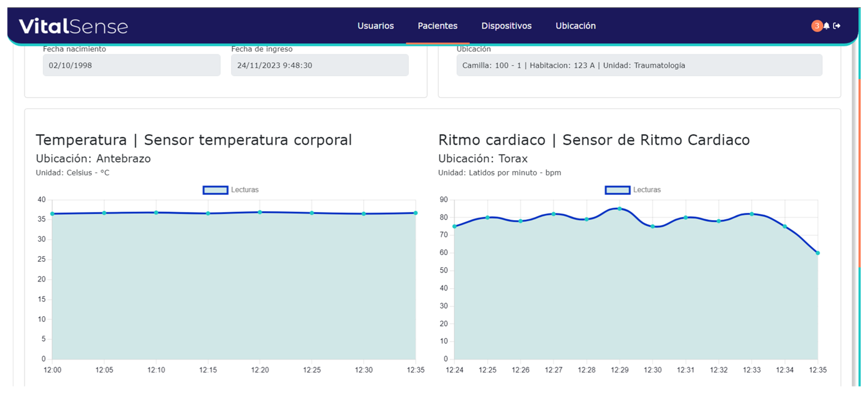This screenshot has width=868, height=396.
Task: Open the Usuarios menu item
Action: coord(375,26)
